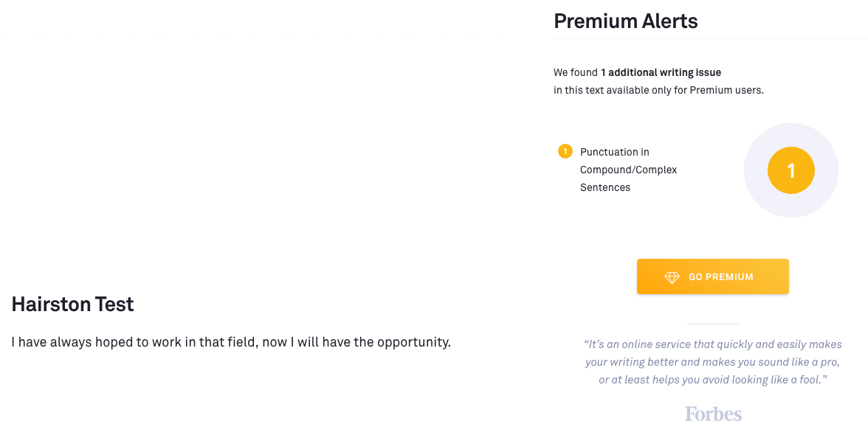
Task: Click the short divider line below Go Premium
Action: click(712, 324)
